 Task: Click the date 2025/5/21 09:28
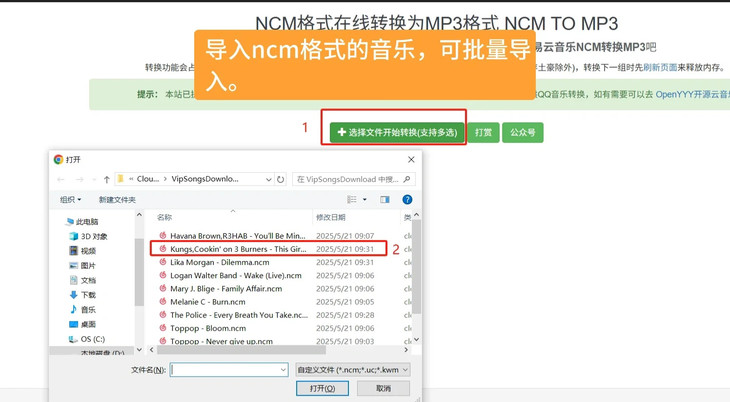coord(345,315)
